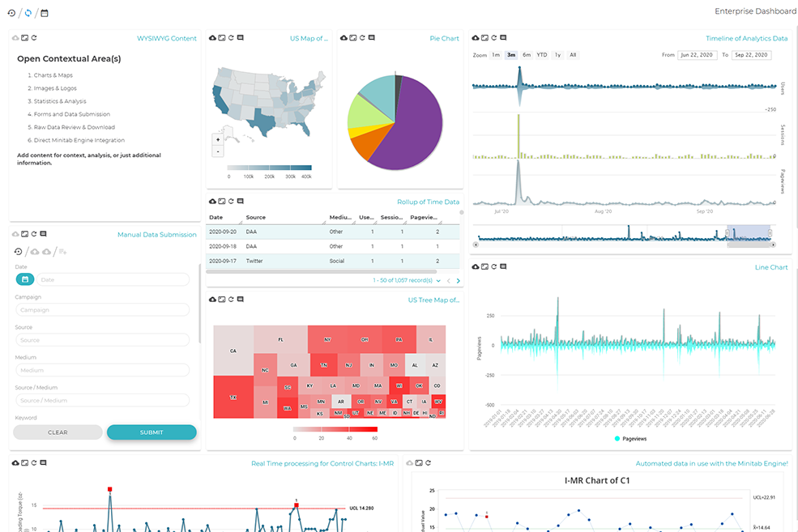Open the comment icon on the Timeline of Analytics Data card
798x532 pixels.
[503, 37]
